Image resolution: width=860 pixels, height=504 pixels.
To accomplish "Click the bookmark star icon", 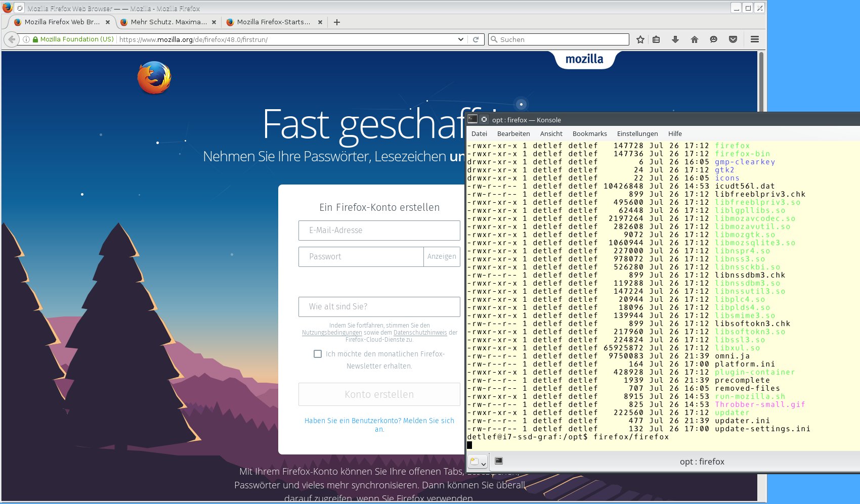I will click(x=640, y=39).
